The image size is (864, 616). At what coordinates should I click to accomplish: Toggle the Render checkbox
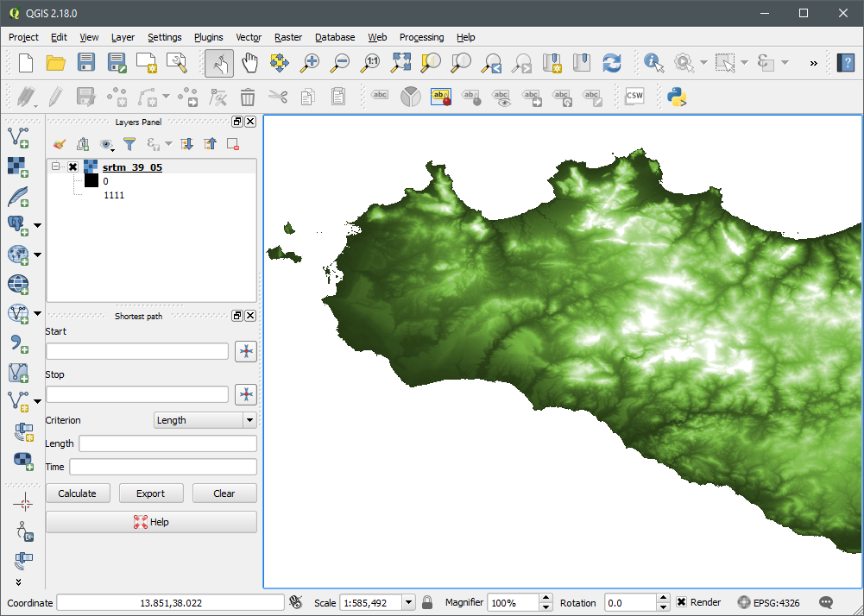point(681,602)
